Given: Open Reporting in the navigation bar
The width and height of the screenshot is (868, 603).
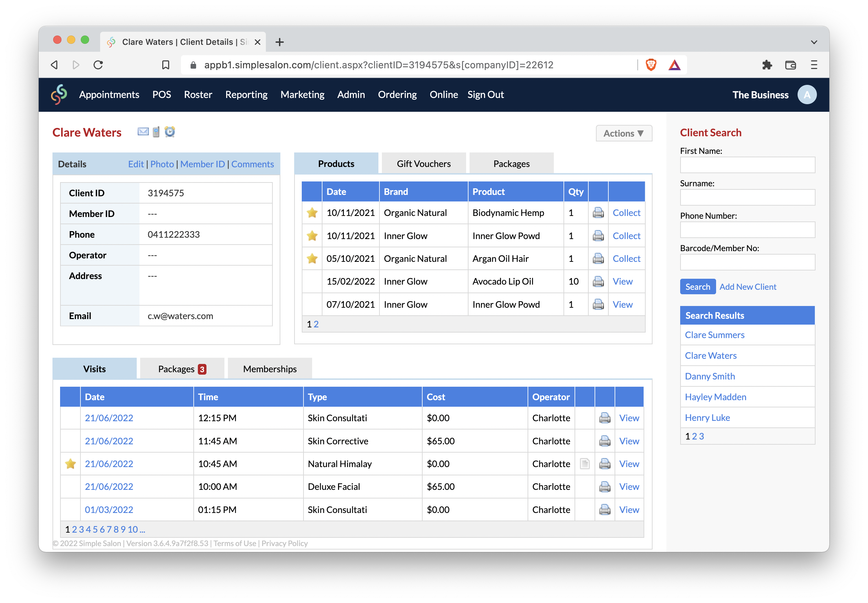Looking at the screenshot, I should coord(246,95).
